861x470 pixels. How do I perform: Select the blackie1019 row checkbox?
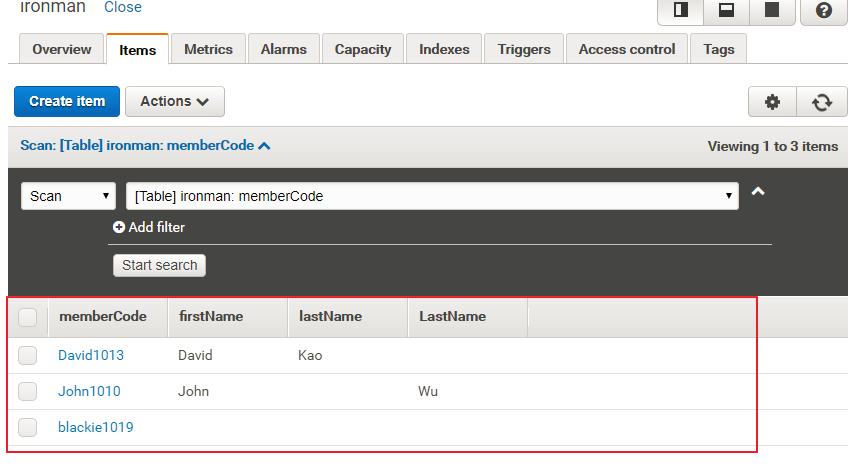pyautogui.click(x=28, y=427)
